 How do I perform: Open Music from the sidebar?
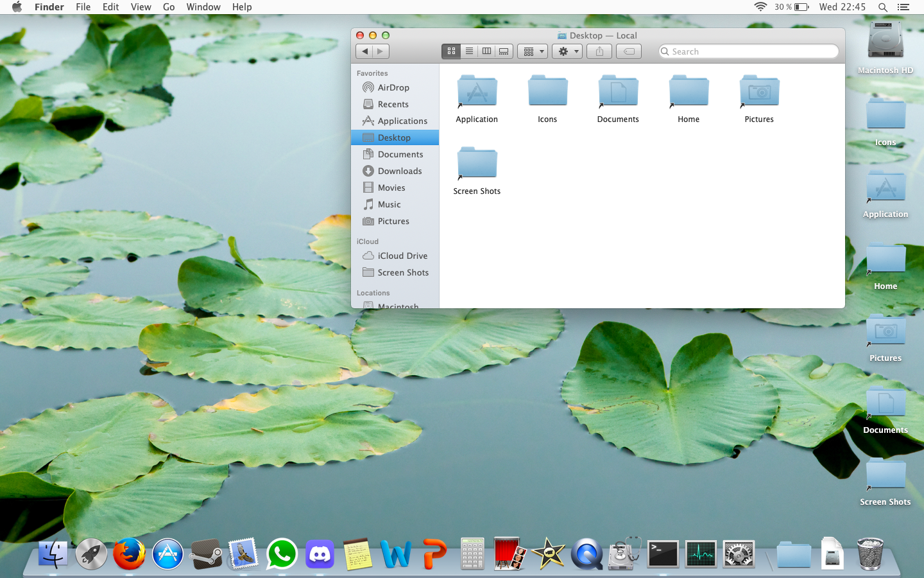point(395,204)
